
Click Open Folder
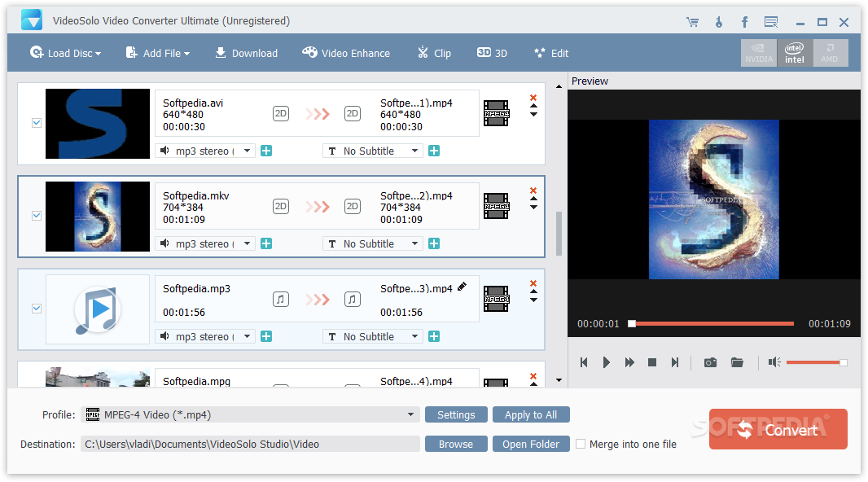531,444
